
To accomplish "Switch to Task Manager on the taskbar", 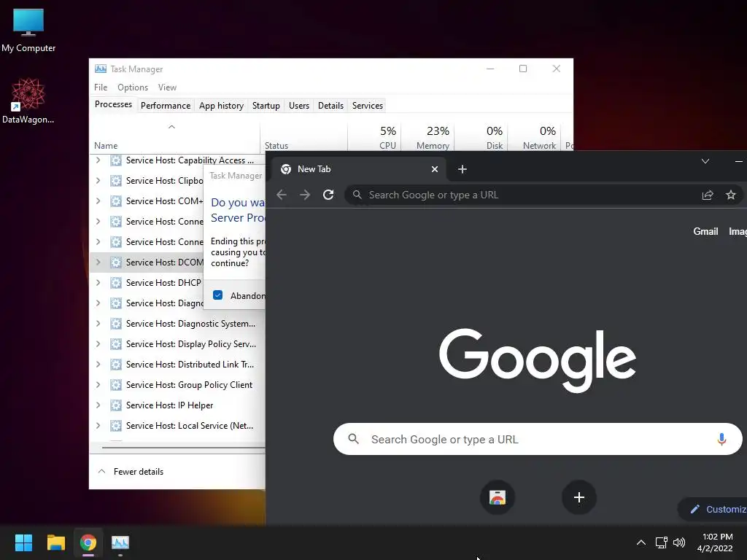I will 120,542.
